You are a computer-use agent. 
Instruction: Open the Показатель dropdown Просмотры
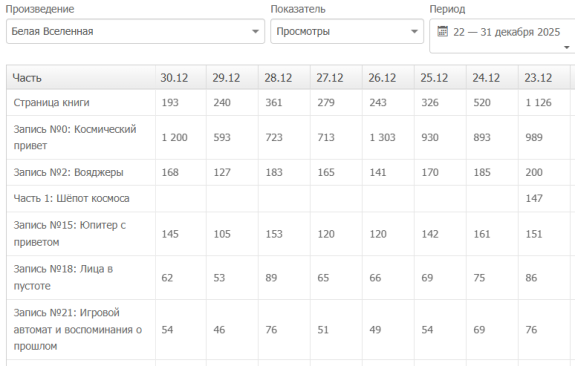pyautogui.click(x=347, y=32)
